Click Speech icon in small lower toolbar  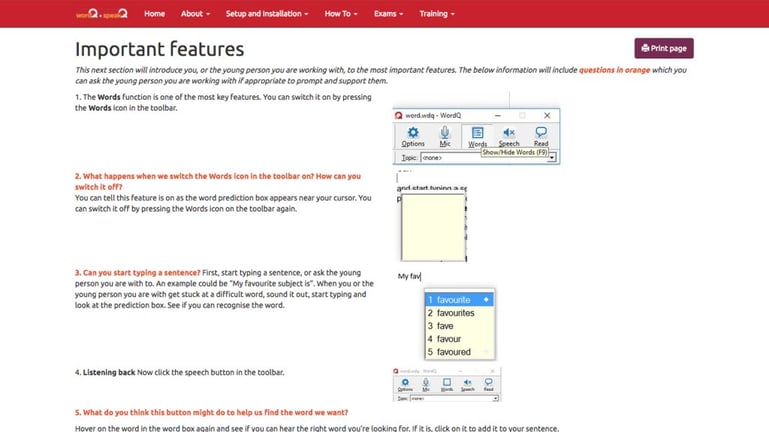467,384
